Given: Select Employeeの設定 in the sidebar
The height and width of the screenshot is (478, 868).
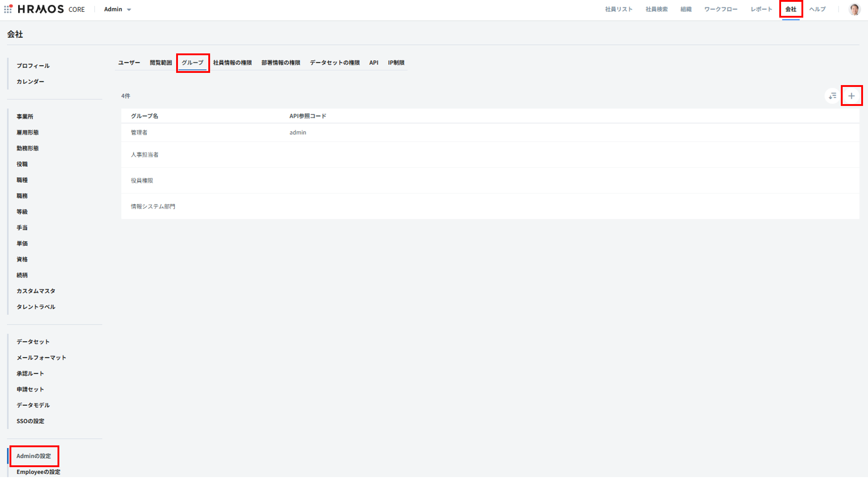Looking at the screenshot, I should click(x=38, y=472).
